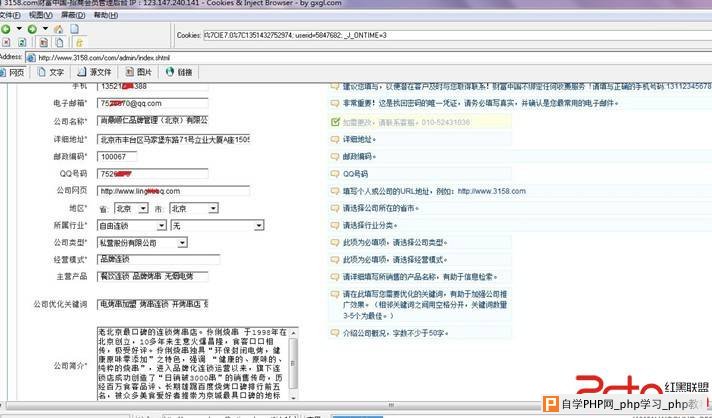The width and height of the screenshot is (712, 418).
Task: Open the 省 province dropdown
Action: tap(131, 208)
